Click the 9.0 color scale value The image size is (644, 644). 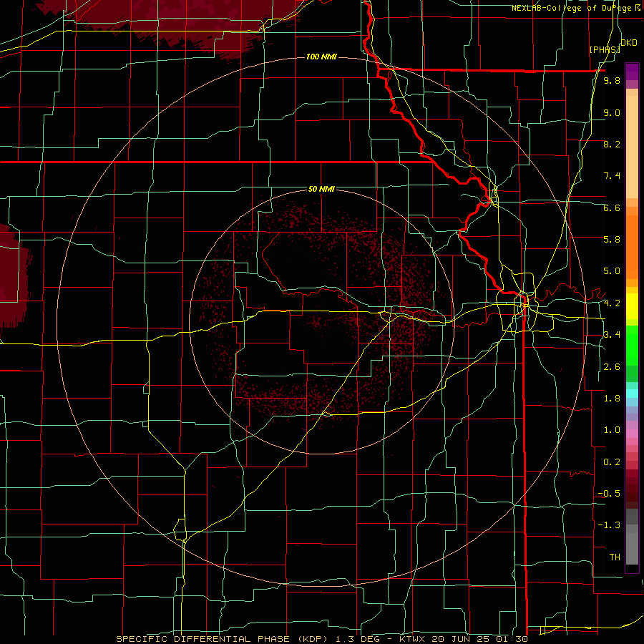click(x=612, y=112)
